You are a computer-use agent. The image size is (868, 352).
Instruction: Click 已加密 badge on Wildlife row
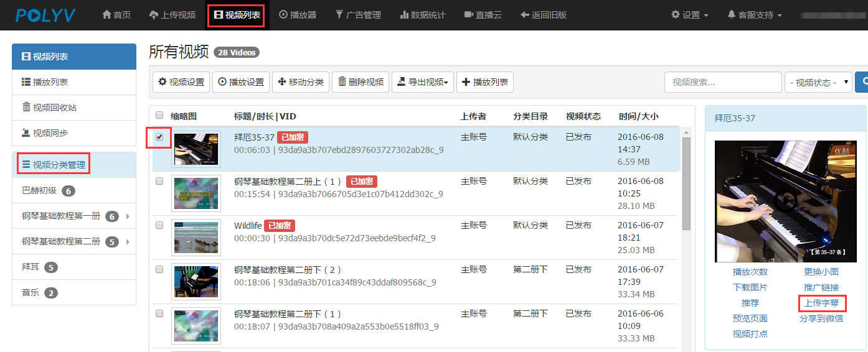(280, 226)
